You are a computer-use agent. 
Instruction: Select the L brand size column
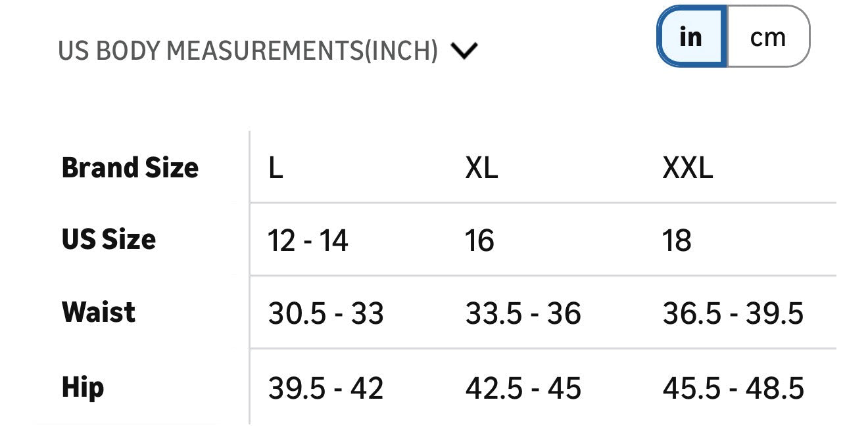[276, 168]
